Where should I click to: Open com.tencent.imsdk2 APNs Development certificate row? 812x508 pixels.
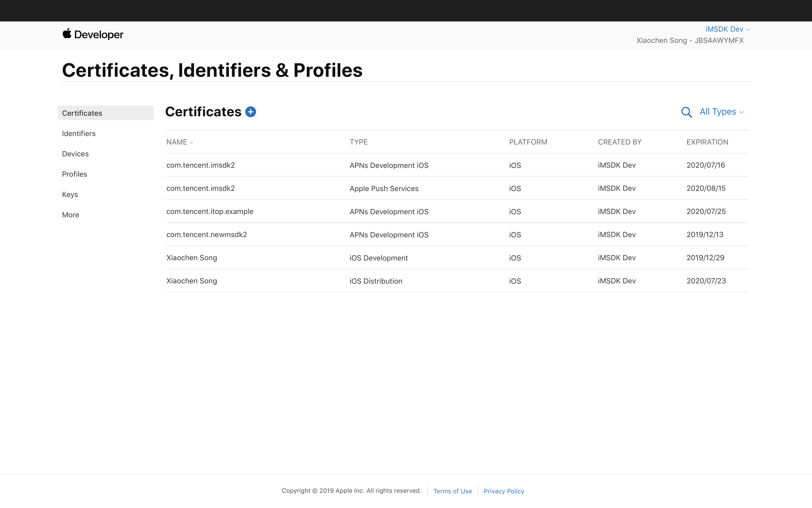[457, 165]
